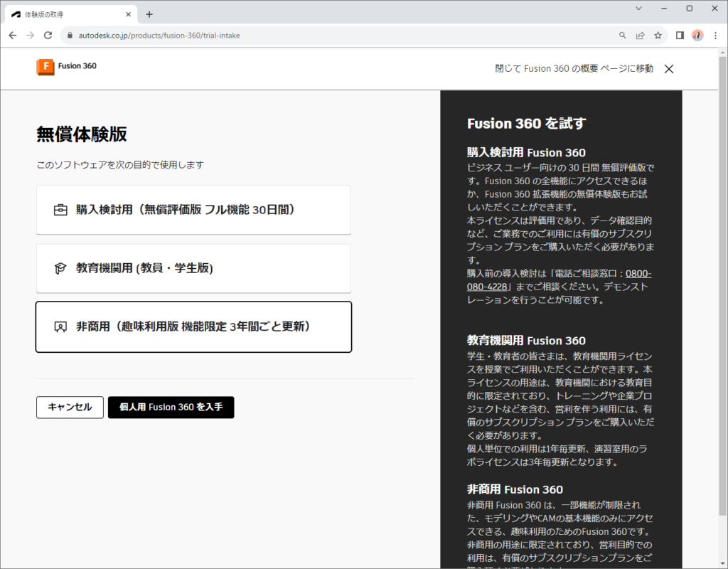This screenshot has width=728, height=569.
Task: Select 教育機関用 (教員・学生版) option
Action: pyautogui.click(x=193, y=268)
